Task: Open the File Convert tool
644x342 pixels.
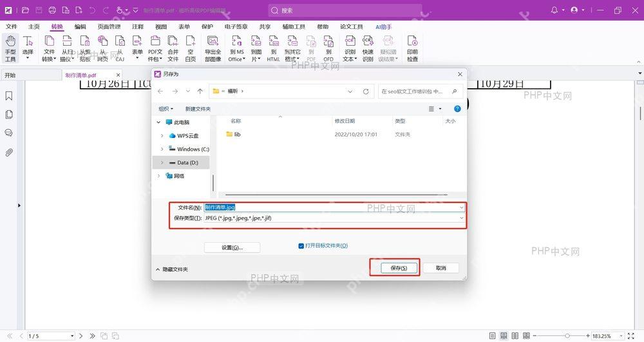Action: tap(49, 48)
